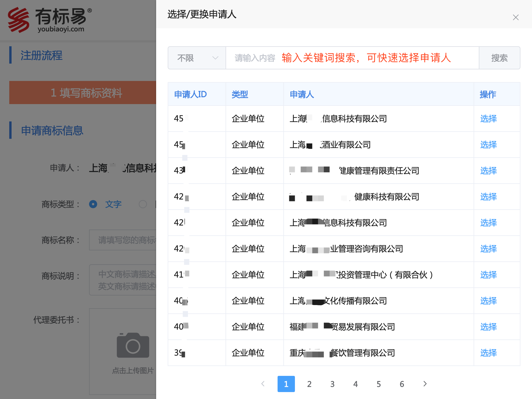Viewport: 532px width, 399px height.
Task: Click the 点击上传图片 text
Action: coord(133,371)
